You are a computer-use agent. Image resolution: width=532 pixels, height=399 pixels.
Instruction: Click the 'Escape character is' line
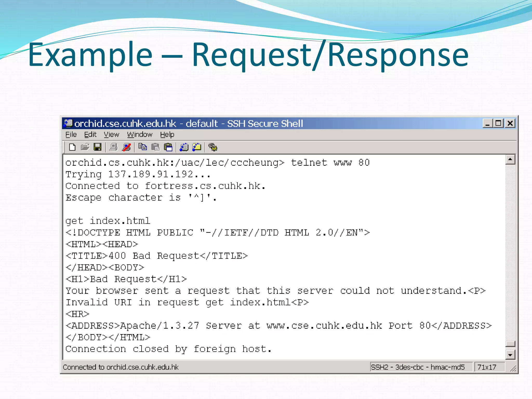point(141,198)
